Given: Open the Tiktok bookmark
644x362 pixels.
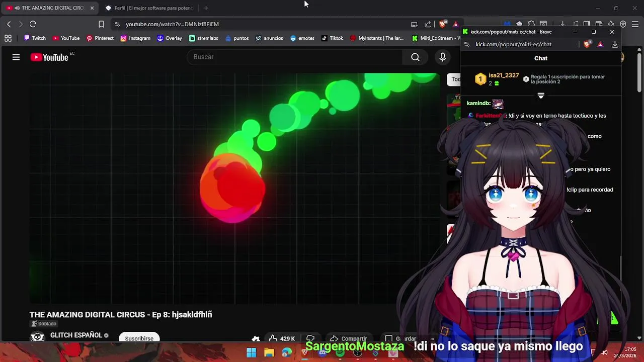Looking at the screenshot, I should point(332,38).
